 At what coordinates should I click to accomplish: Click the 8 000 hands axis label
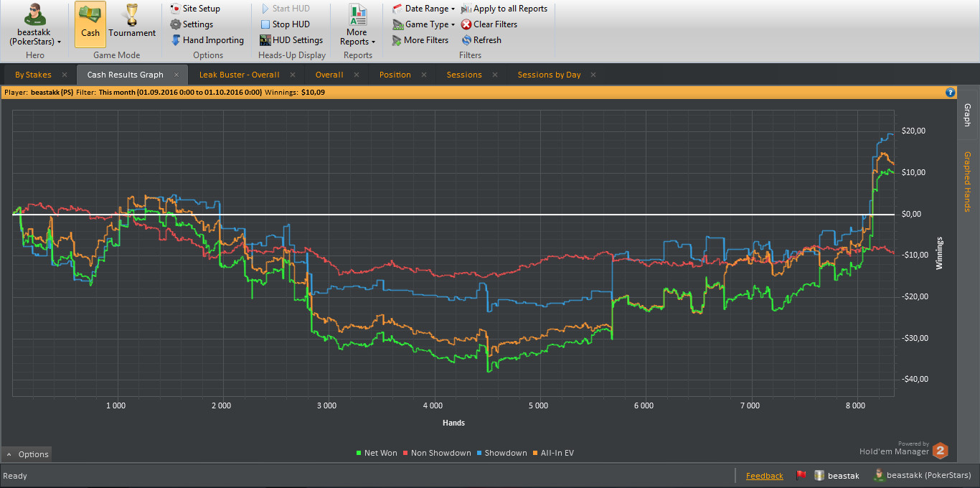click(x=856, y=405)
